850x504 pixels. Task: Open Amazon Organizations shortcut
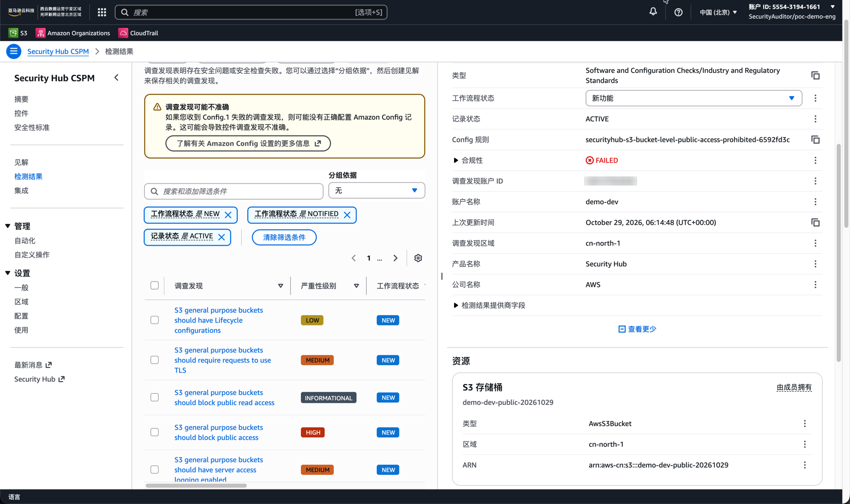pyautogui.click(x=73, y=33)
